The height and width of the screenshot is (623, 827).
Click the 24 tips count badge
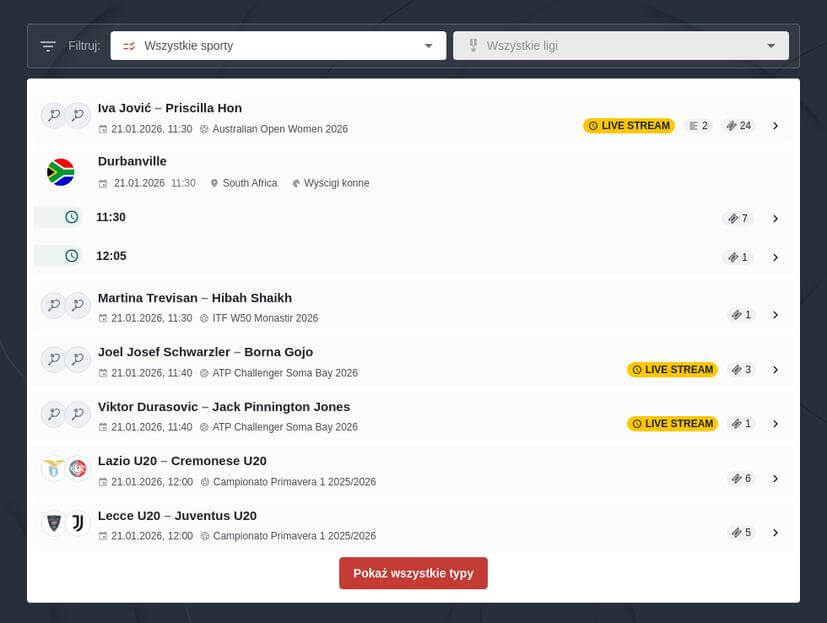739,126
